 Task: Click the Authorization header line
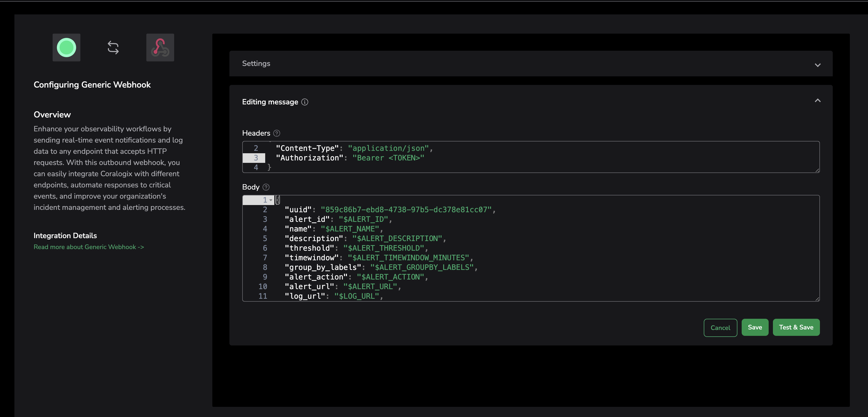(x=350, y=158)
